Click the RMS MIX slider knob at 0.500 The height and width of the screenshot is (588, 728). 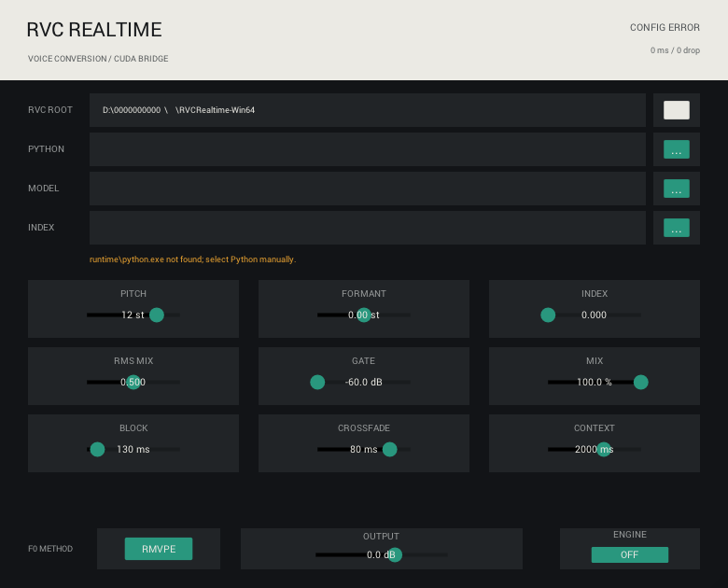(x=133, y=383)
